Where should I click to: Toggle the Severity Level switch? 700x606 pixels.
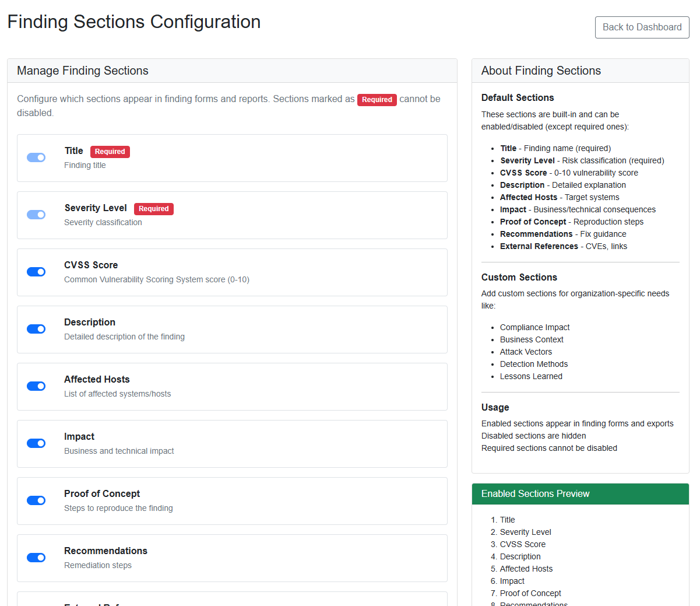[36, 215]
